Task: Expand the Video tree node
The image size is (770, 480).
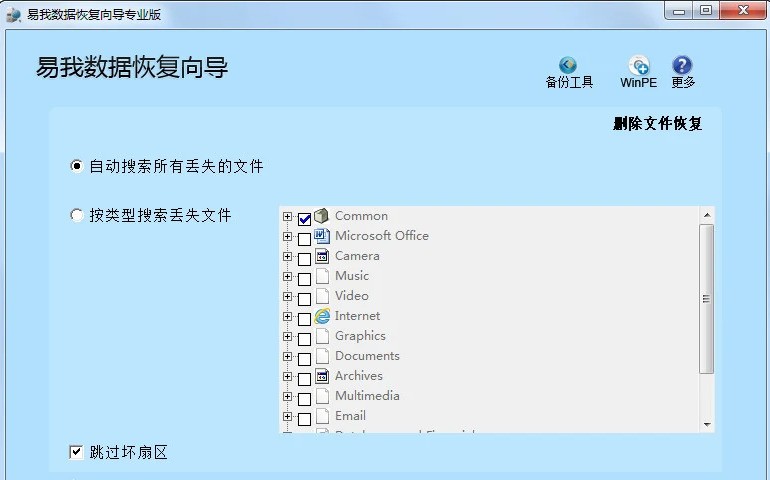Action: pyautogui.click(x=288, y=297)
